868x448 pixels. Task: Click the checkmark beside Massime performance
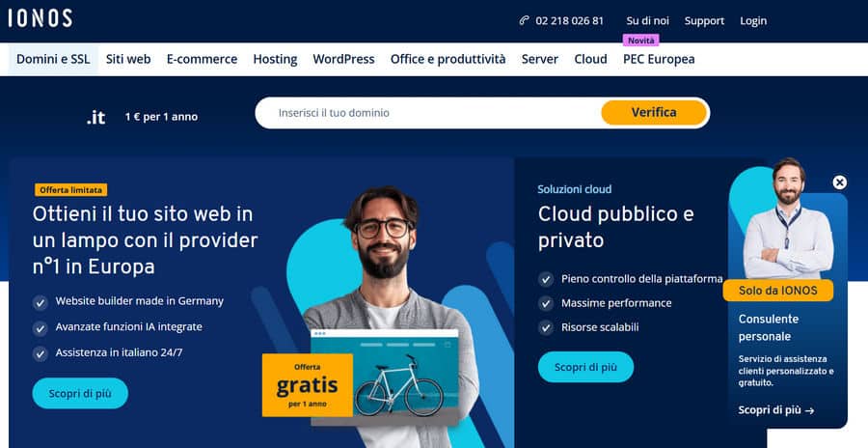(546, 304)
